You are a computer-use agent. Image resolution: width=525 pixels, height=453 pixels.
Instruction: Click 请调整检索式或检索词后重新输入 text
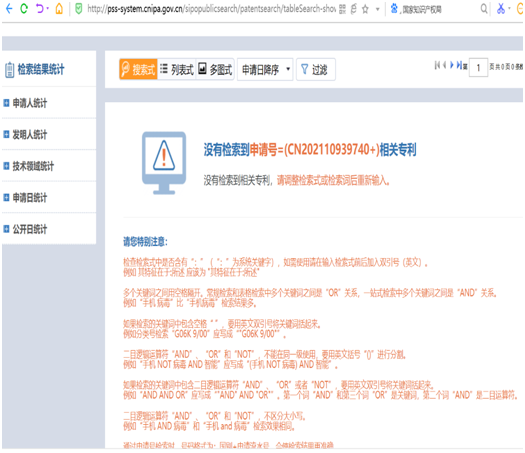click(333, 181)
